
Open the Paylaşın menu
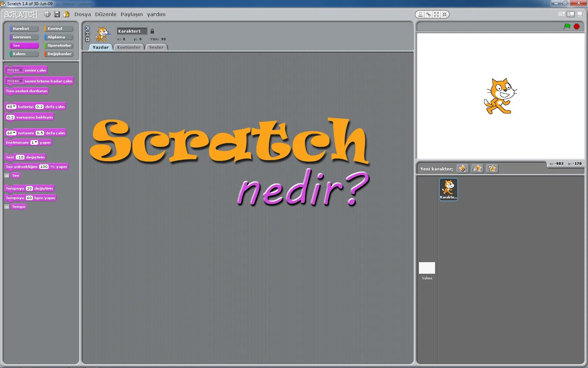pyautogui.click(x=132, y=14)
